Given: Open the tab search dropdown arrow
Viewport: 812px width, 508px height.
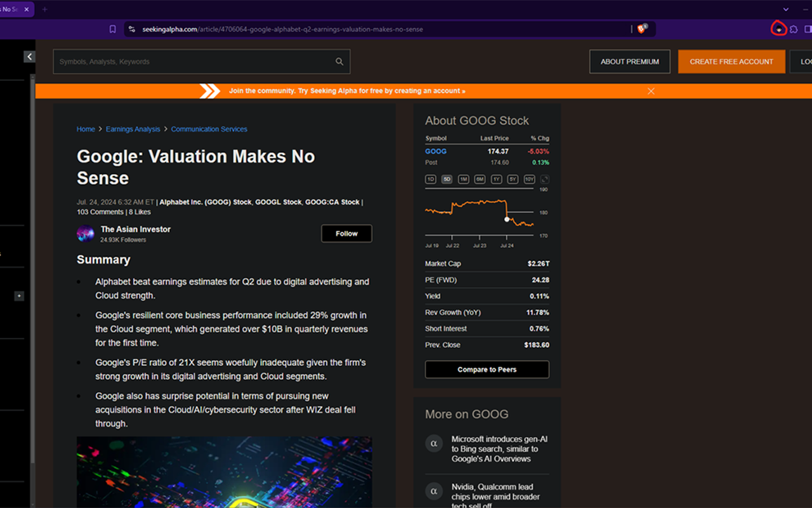Looking at the screenshot, I should [786, 10].
